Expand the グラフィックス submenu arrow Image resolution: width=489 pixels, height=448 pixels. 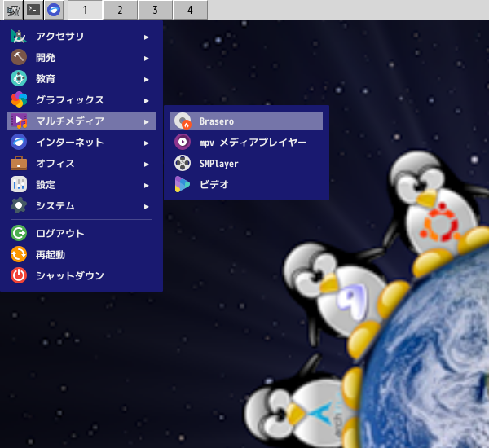[x=146, y=101]
